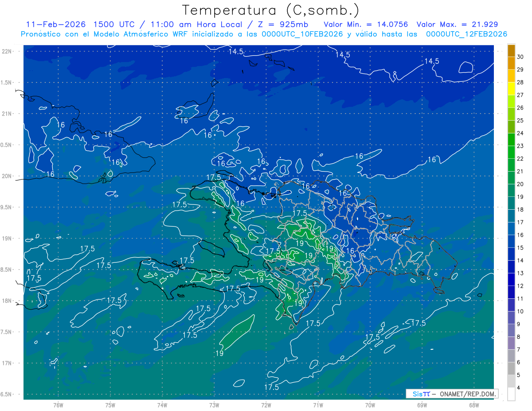This screenshot has width=532, height=411.
Task: Click the 10 value on the color scale
Action: [x=520, y=312]
